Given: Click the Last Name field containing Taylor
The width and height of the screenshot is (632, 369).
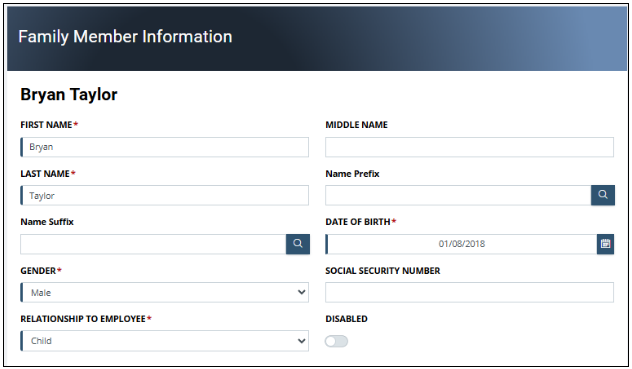Looking at the screenshot, I should tap(164, 195).
